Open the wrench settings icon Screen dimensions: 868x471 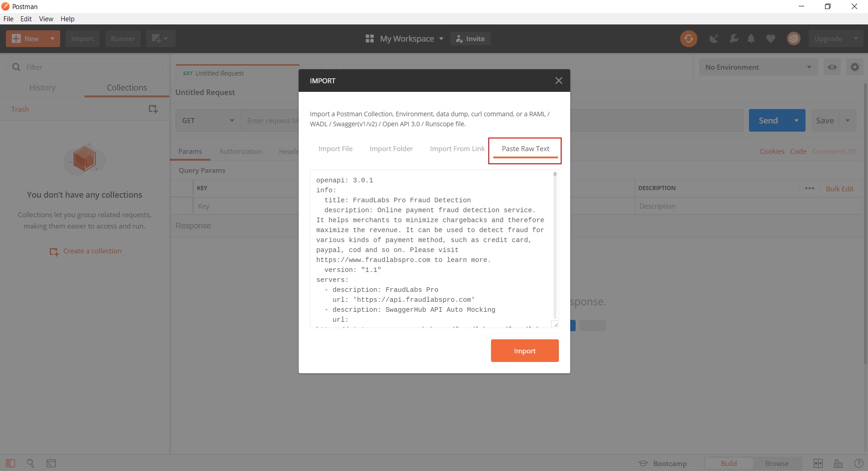734,38
